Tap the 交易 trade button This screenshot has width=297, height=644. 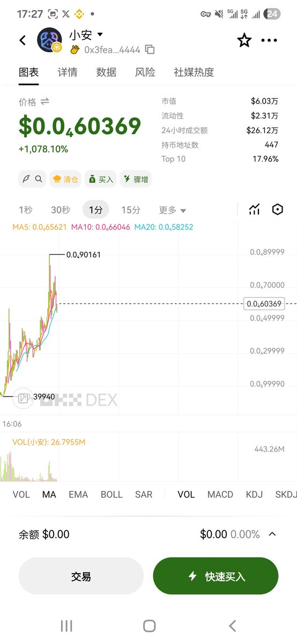[x=81, y=576]
